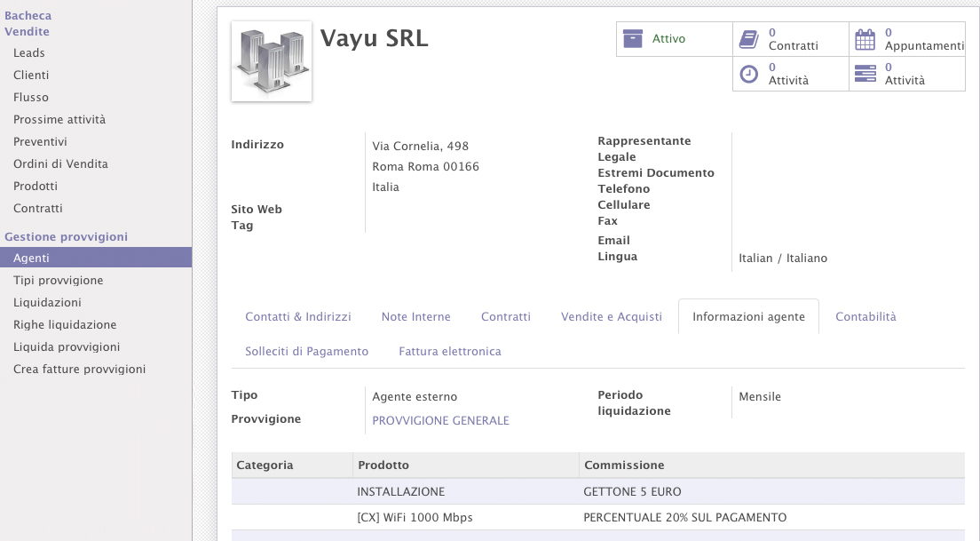Viewport: 980px width, 541px height.
Task: Open Leads in the Vendite menu
Action: [x=28, y=53]
